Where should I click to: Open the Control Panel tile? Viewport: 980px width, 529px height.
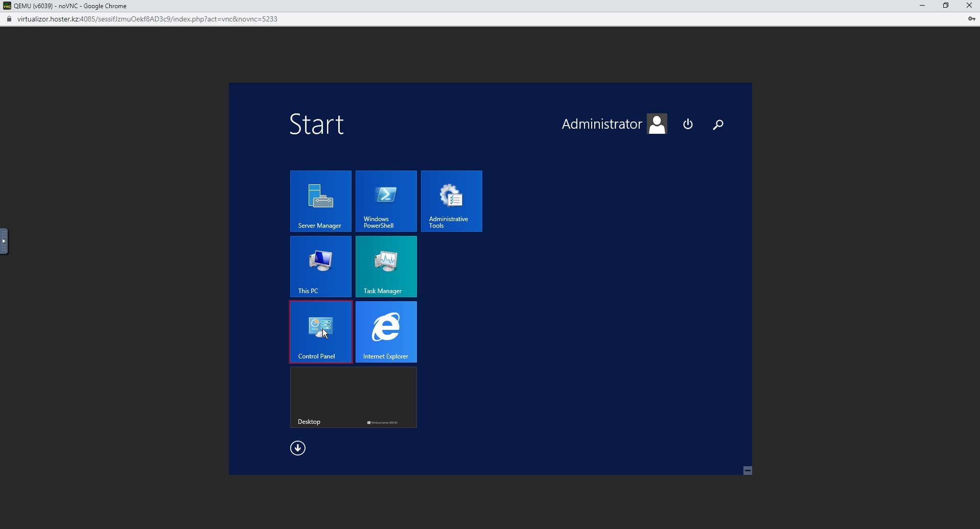[x=321, y=332]
